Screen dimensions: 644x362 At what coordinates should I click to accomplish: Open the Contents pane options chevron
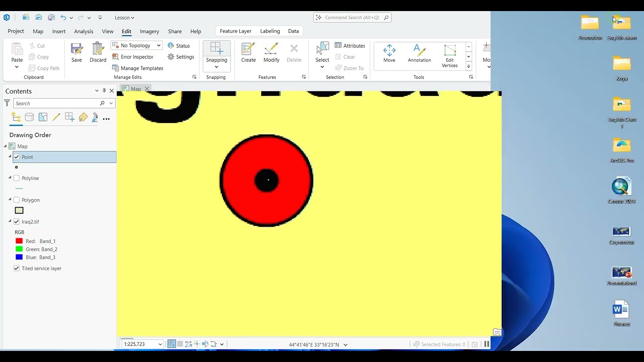tap(97, 91)
